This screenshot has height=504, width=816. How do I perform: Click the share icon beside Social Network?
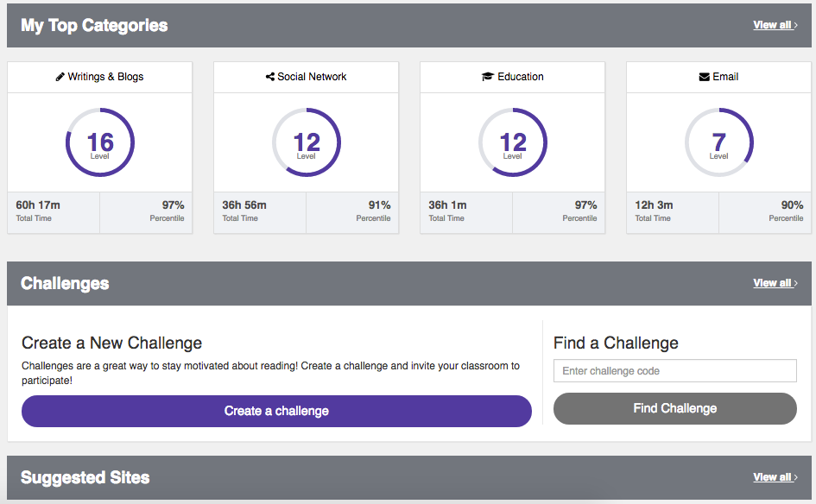pos(270,77)
